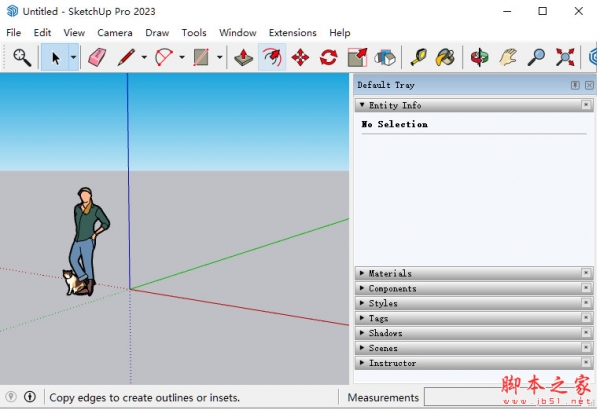Click the Zoom Extents tool

coord(565,57)
